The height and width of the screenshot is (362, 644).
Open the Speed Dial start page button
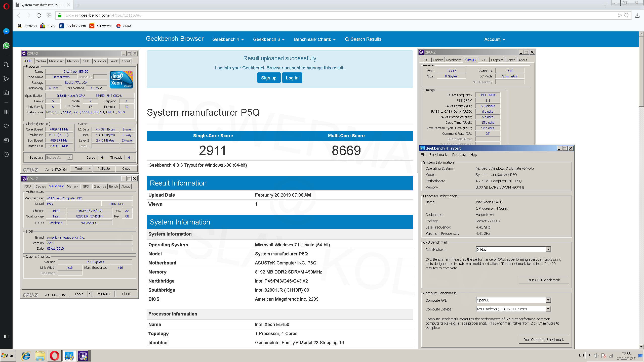(x=49, y=15)
